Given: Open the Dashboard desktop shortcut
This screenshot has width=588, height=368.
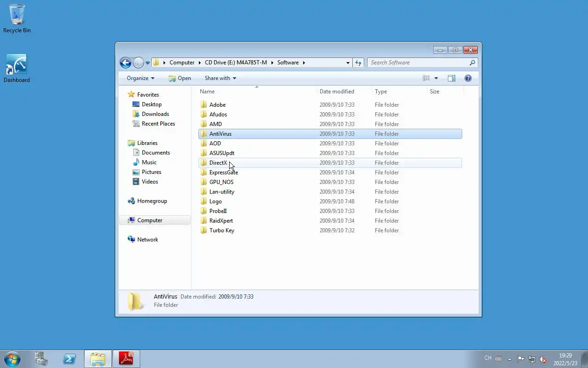Looking at the screenshot, I should click(x=17, y=69).
